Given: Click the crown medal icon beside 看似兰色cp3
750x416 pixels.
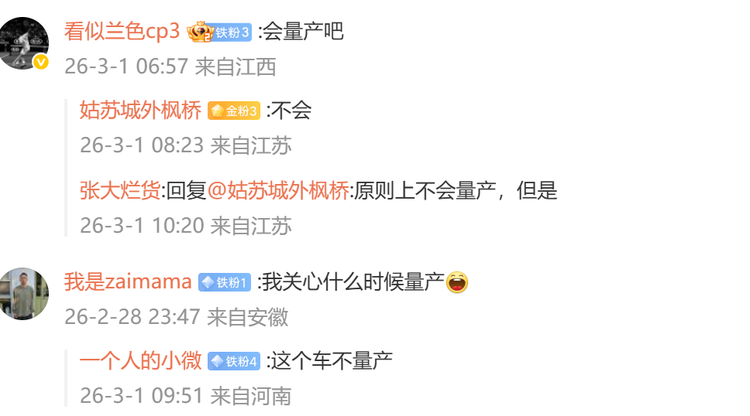Looking at the screenshot, I should [x=198, y=32].
